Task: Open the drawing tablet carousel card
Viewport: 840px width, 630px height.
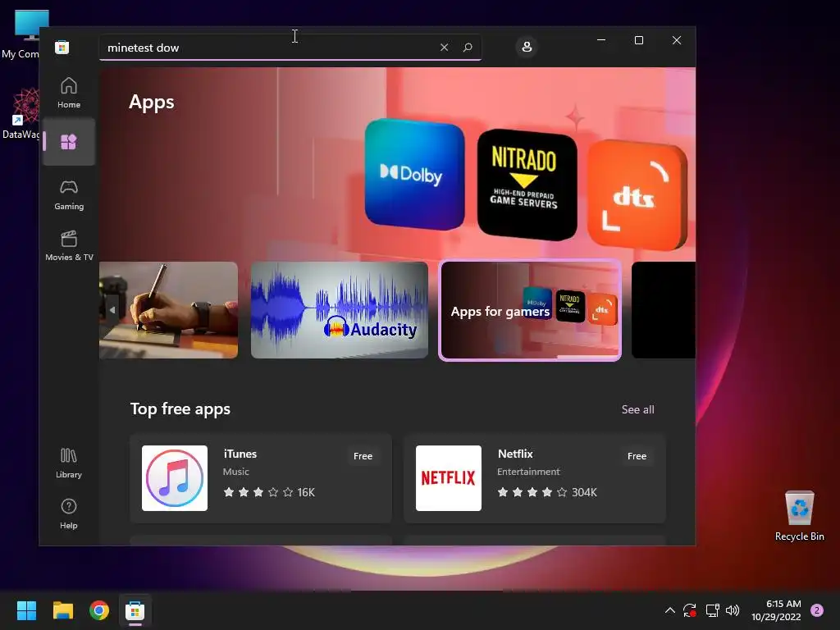Action: (169, 309)
